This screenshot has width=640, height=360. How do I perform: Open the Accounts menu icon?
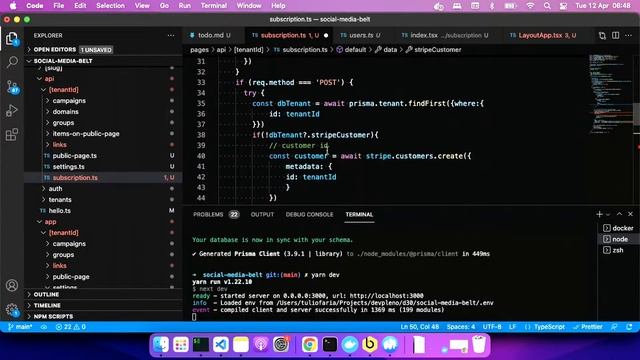(x=12, y=285)
